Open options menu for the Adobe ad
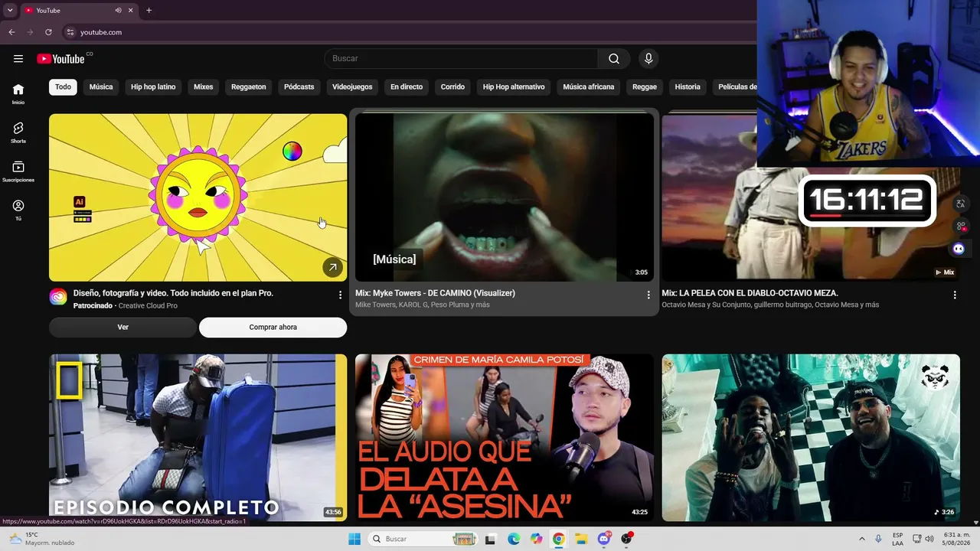980x551 pixels. [x=341, y=295]
